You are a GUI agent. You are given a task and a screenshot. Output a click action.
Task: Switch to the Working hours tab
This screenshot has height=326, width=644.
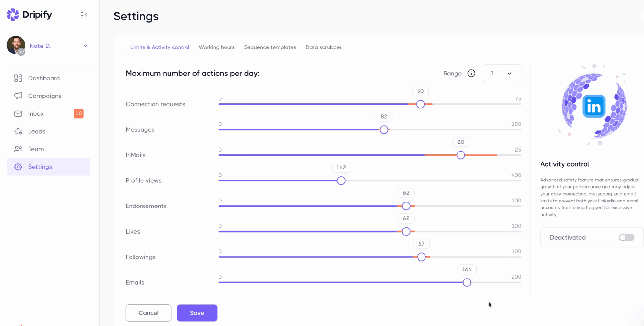tap(217, 47)
